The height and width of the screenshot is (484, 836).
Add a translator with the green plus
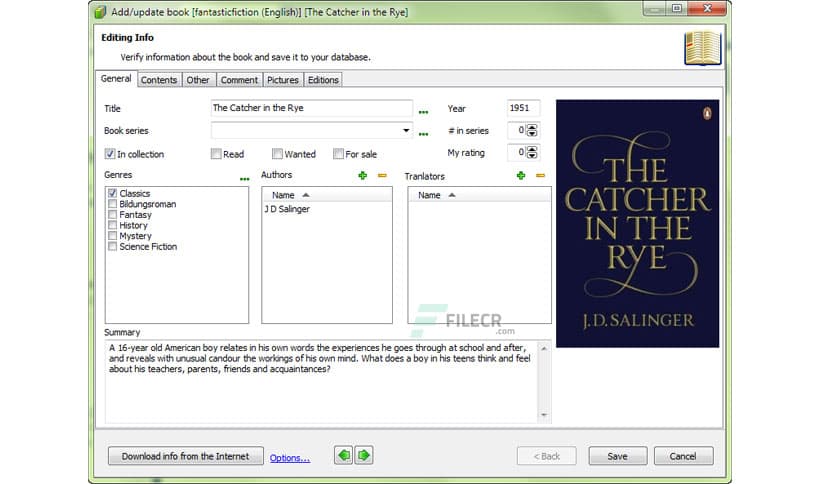521,175
